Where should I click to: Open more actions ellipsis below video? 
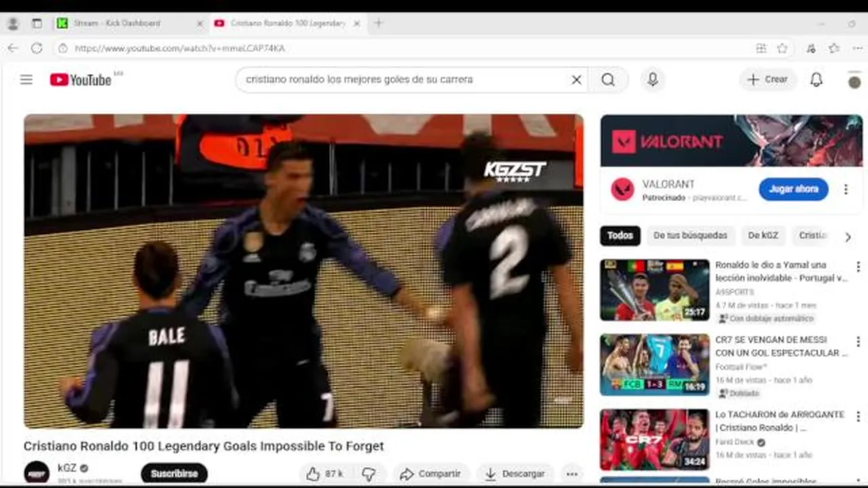(572, 474)
